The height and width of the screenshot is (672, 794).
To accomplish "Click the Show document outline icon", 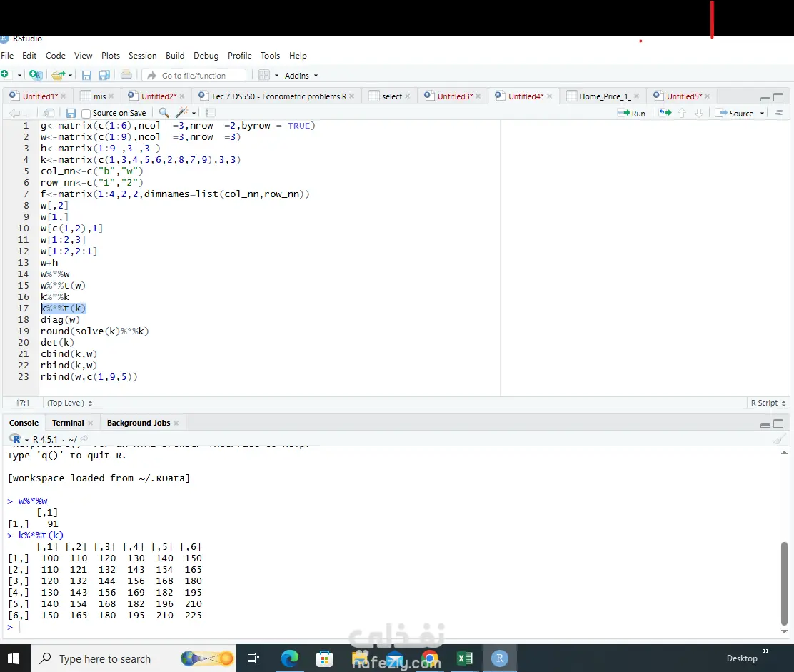I will (778, 112).
